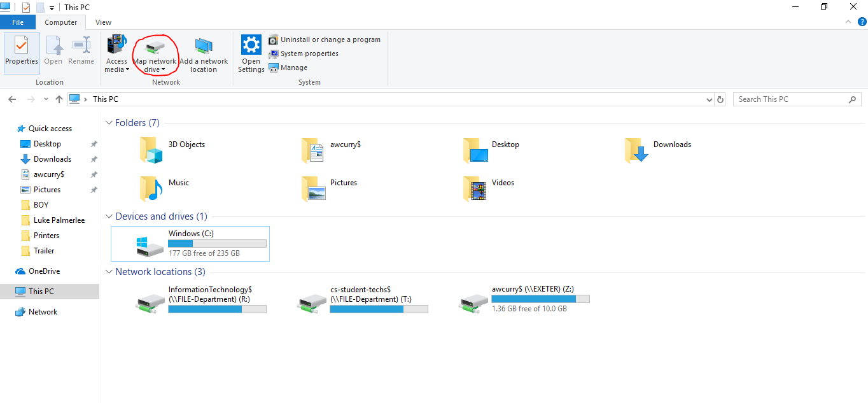The image size is (868, 403).
Task: Open the Access media dropdown
Action: pyautogui.click(x=117, y=53)
